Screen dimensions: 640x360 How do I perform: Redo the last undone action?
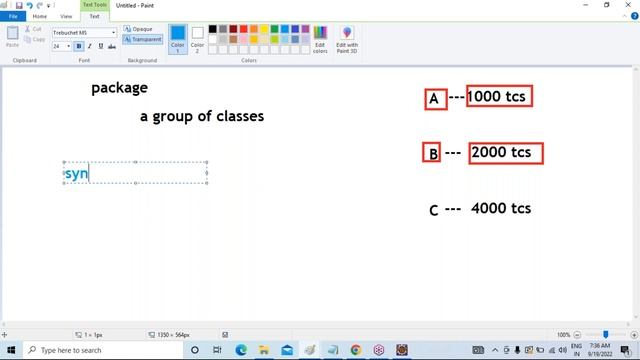click(40, 5)
